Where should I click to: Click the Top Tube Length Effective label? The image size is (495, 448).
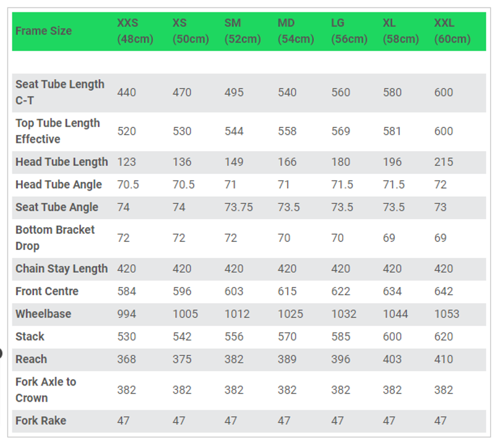[58, 131]
